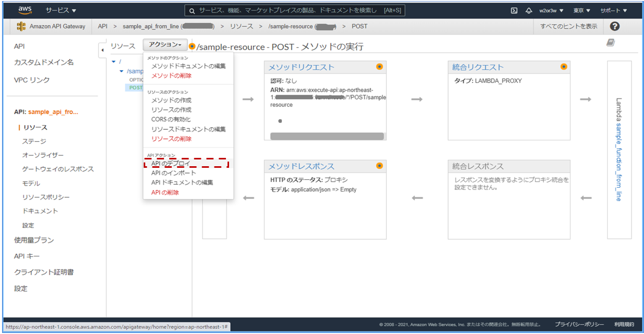Collapse the root / resource node
This screenshot has width=644, height=334.
coord(115,61)
